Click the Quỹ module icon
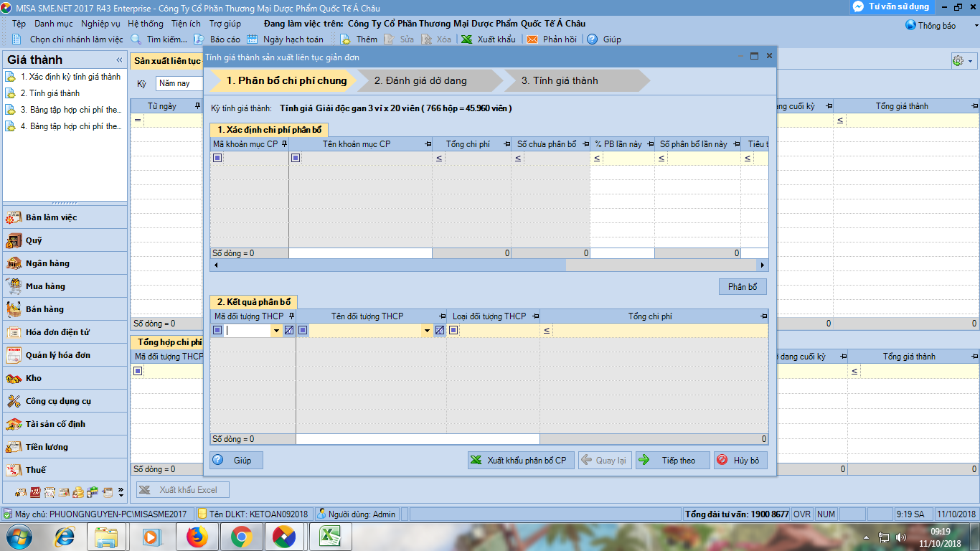 (14, 240)
